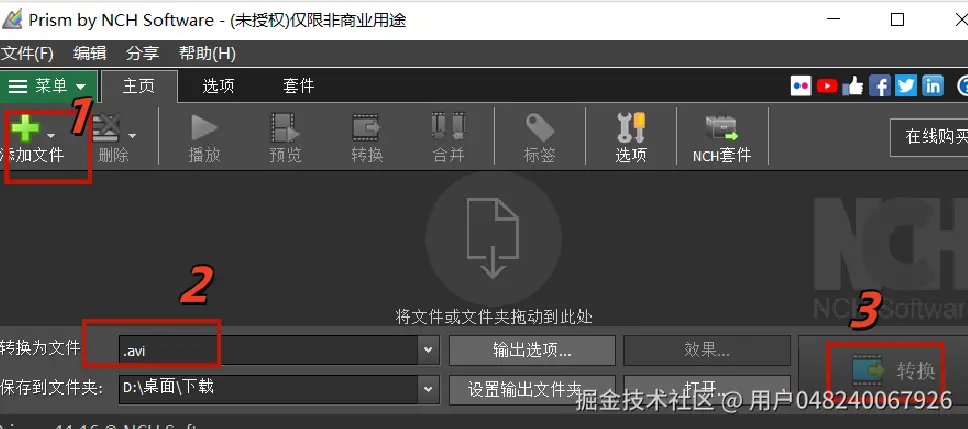The image size is (968, 429).
Task: Open the Options (选项) tools icon
Action: 631,128
